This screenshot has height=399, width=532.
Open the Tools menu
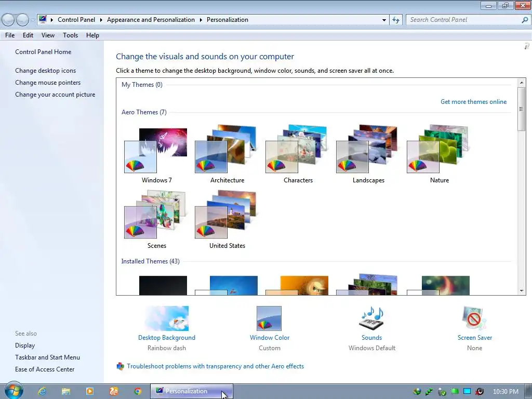70,35
